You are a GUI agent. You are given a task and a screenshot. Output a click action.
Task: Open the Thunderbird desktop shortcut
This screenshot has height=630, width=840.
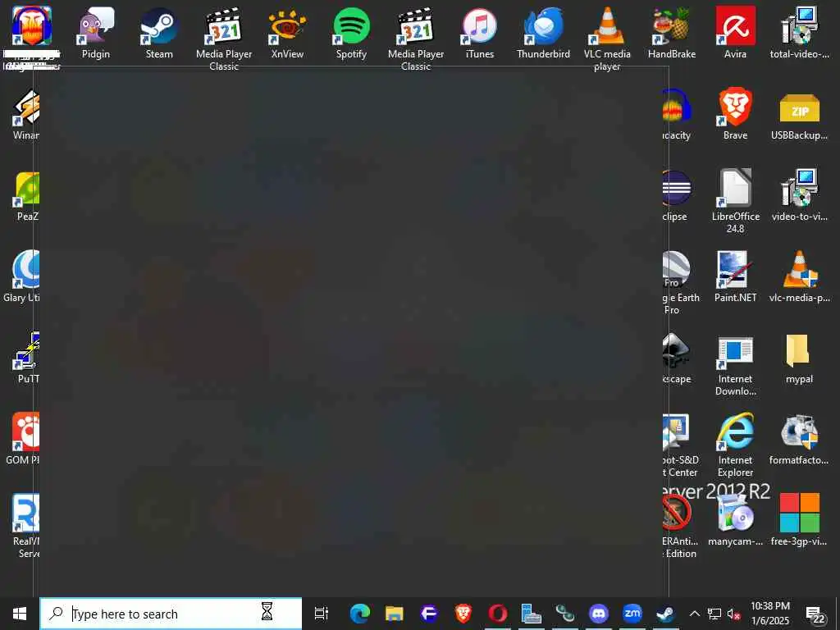tap(543, 33)
